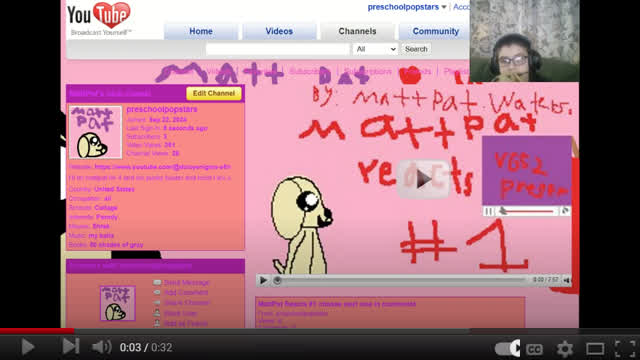Click the large center play overlay button
This screenshot has width=640, height=360.
point(423,179)
